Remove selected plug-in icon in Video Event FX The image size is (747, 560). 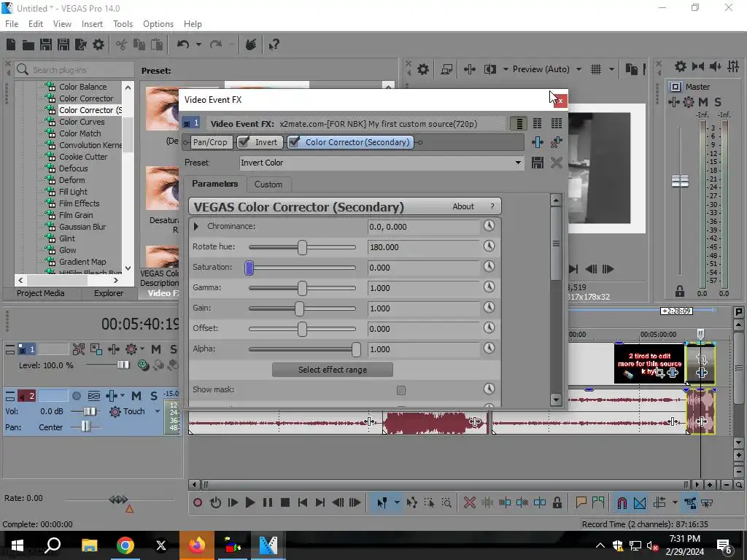click(x=556, y=142)
